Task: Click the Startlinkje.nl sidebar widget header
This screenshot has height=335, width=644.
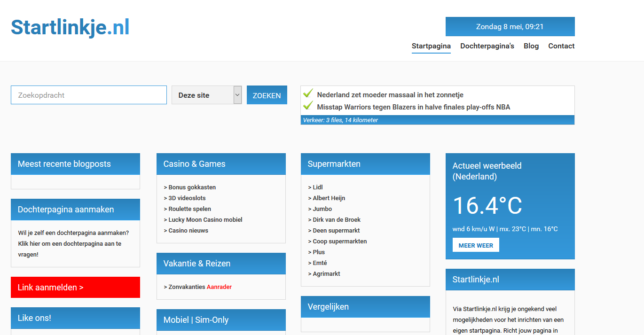Action: (510, 280)
